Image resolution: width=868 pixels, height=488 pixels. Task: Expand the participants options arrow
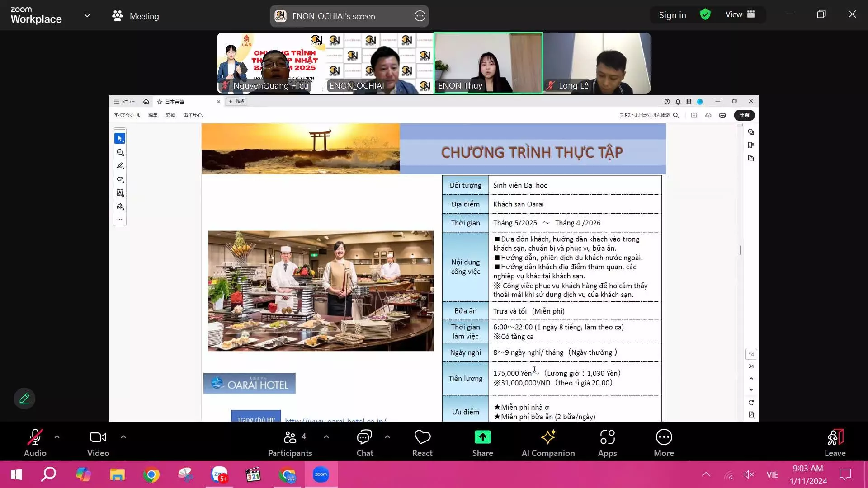pyautogui.click(x=326, y=437)
